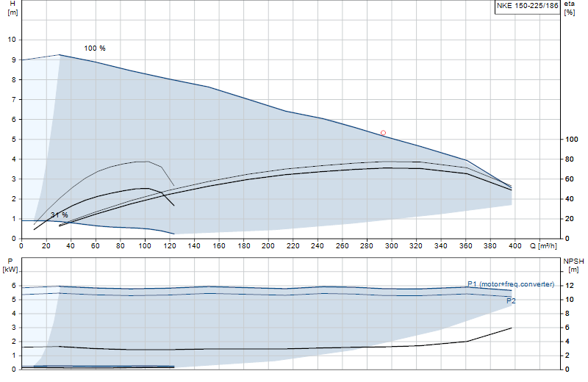Click the 10 value on the H axis
The image size is (588, 382).
(x=12, y=40)
